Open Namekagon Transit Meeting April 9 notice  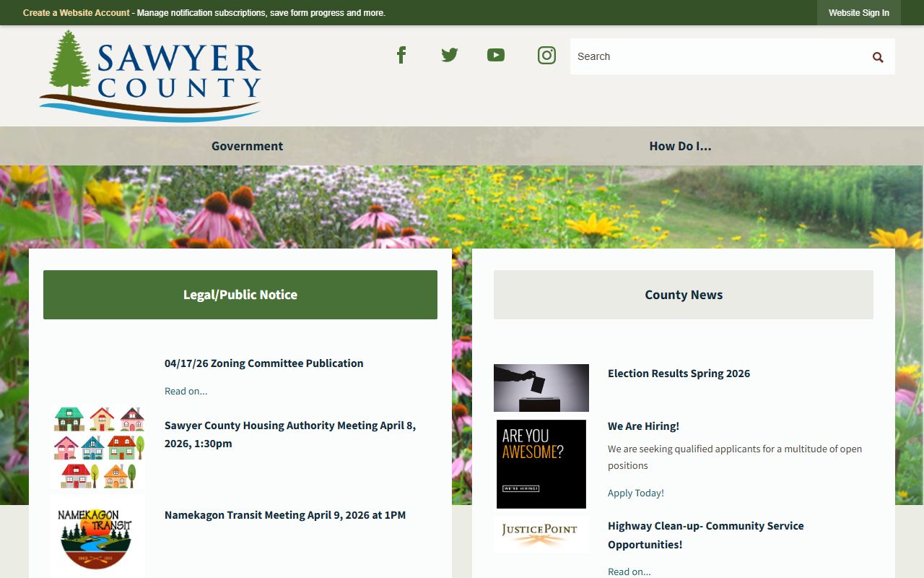click(285, 515)
